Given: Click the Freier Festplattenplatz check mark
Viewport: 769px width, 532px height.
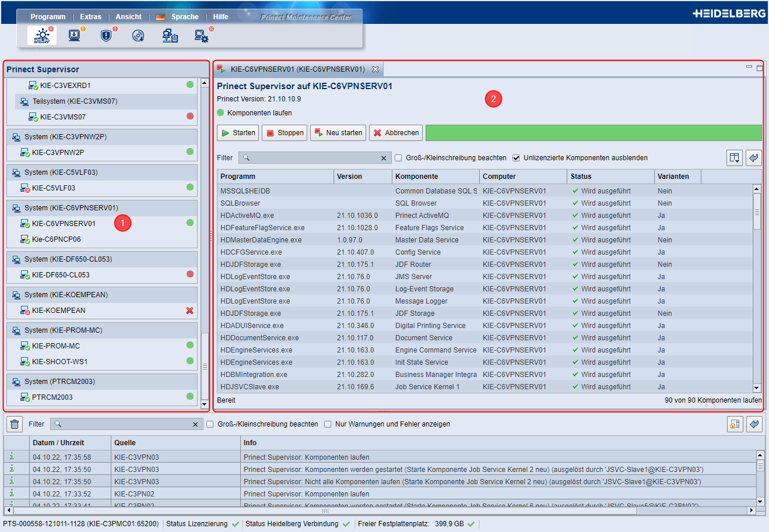Looking at the screenshot, I should [x=471, y=524].
